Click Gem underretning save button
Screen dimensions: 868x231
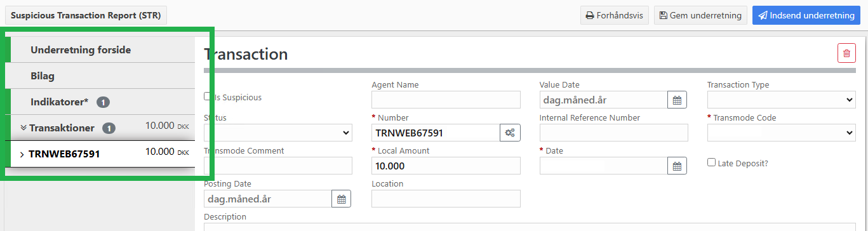pyautogui.click(x=700, y=15)
